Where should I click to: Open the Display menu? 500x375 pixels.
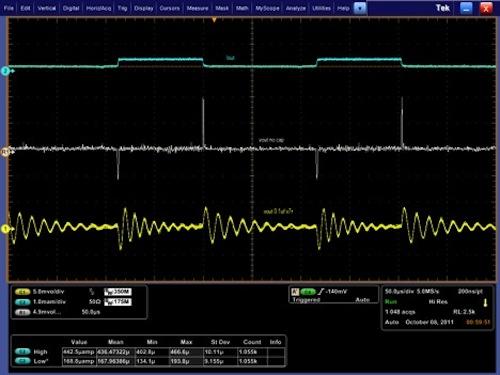click(x=144, y=8)
